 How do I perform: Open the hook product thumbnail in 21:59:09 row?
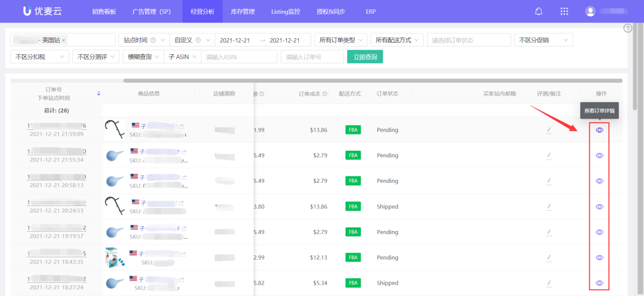click(114, 130)
